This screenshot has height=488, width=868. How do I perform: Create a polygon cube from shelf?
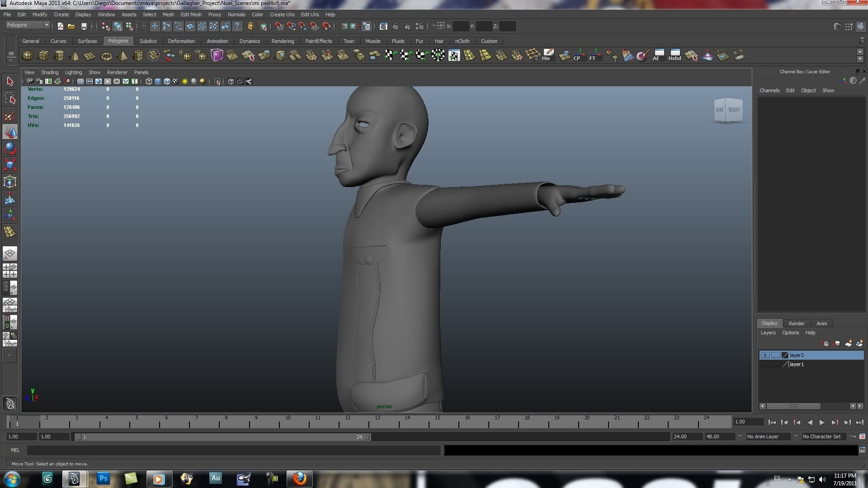click(x=43, y=56)
